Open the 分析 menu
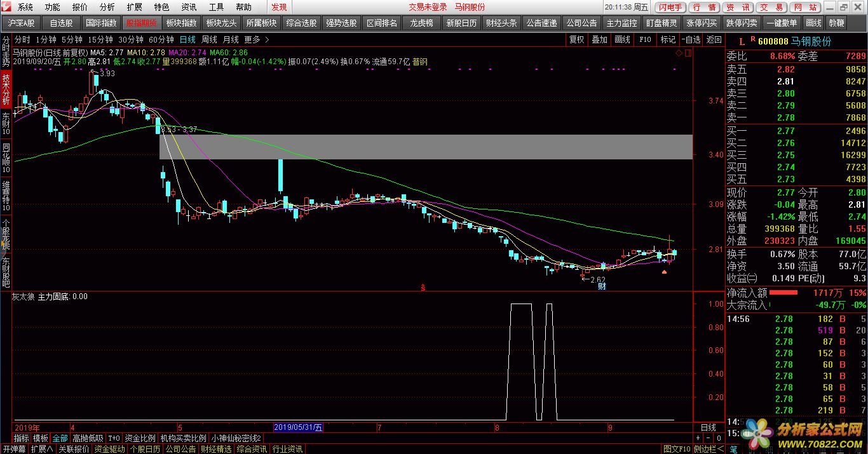Screen dimensions: 868x454 107,8
